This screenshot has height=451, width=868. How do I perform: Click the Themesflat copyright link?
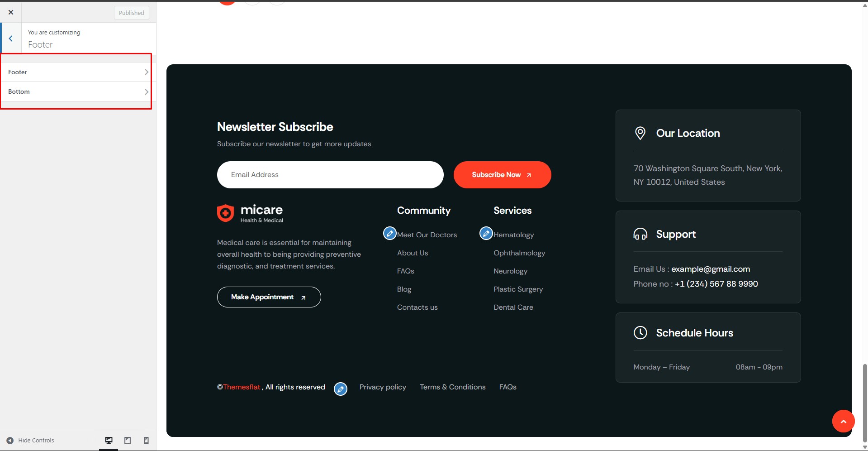242,387
